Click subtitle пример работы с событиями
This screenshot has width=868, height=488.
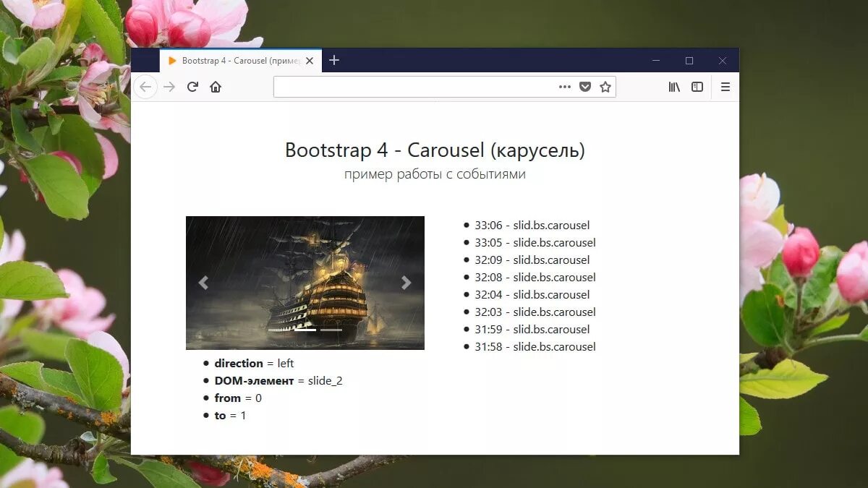pos(435,174)
